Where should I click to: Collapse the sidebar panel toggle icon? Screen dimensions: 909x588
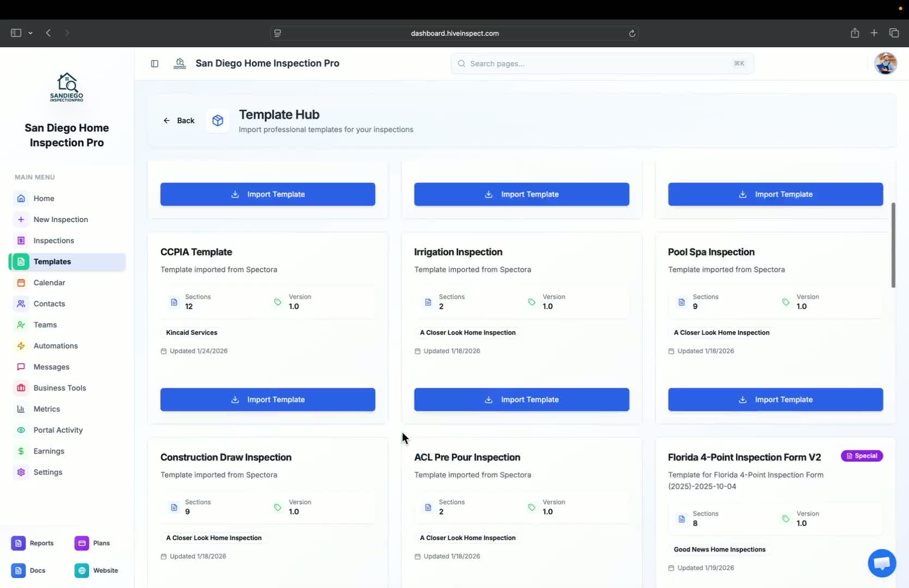pos(155,64)
